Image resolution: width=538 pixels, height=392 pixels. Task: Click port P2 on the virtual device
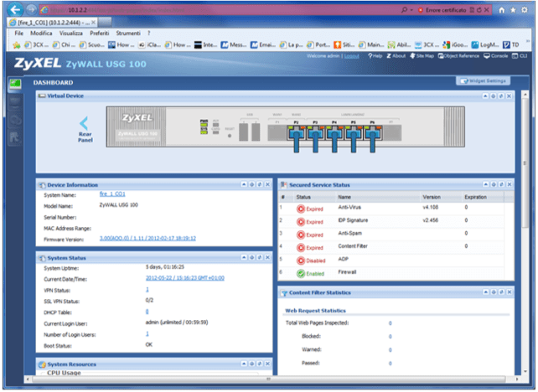[x=296, y=137]
